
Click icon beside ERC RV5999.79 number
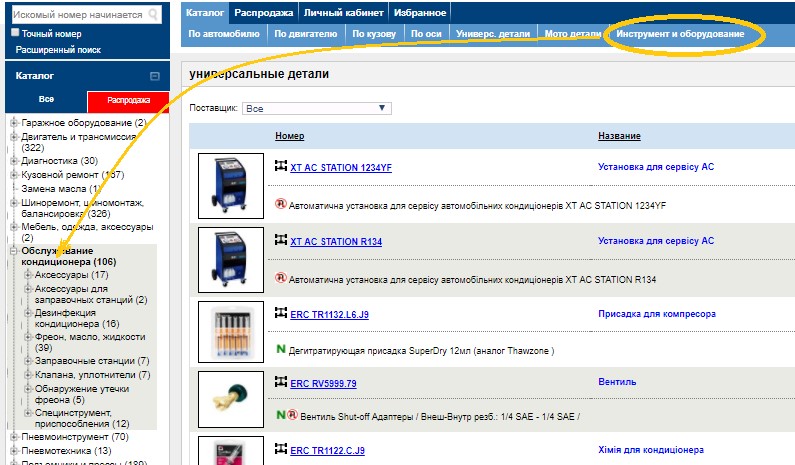pos(281,383)
